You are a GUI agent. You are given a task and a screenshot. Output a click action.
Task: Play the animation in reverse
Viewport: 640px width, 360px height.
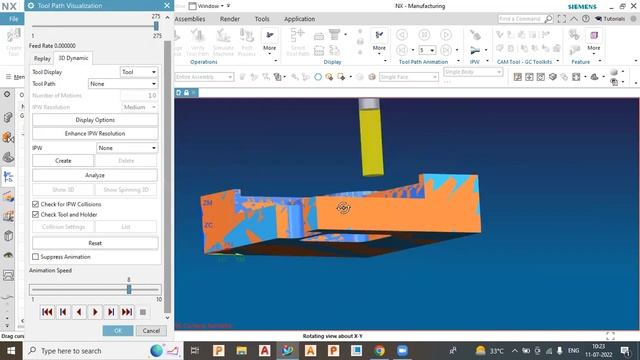(x=79, y=312)
